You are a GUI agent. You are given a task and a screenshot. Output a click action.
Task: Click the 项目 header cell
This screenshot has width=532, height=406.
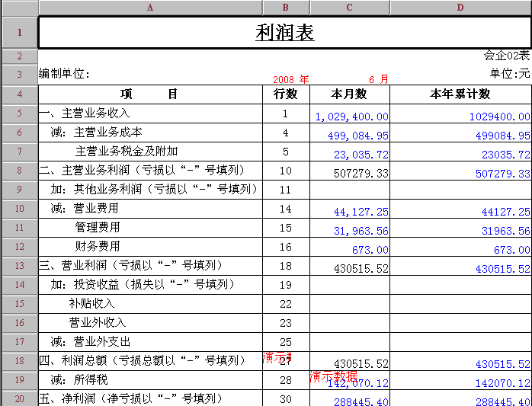(x=150, y=94)
